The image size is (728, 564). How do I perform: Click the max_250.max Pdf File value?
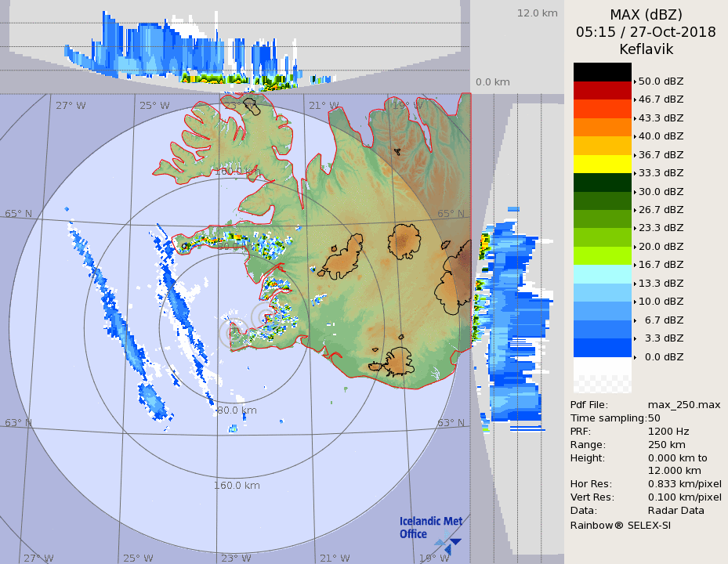[x=683, y=404]
